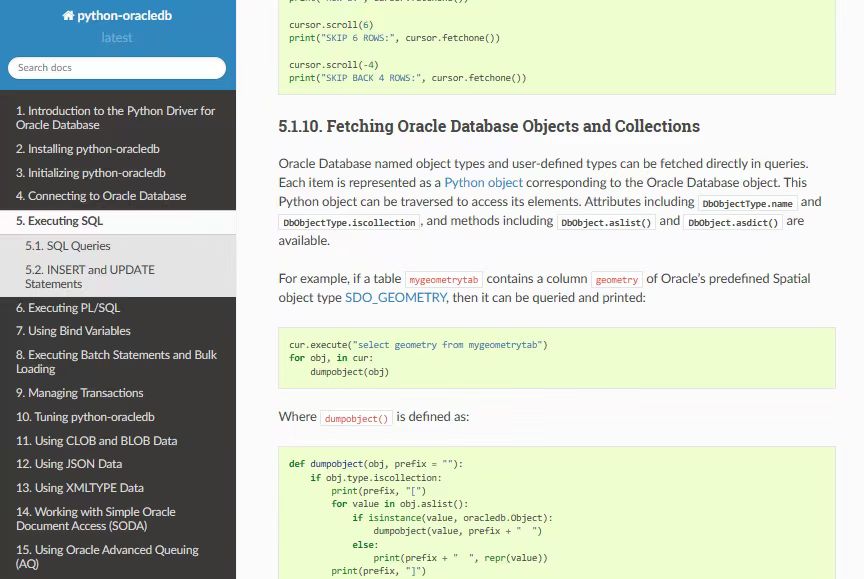Screen dimensions: 864x579
Task: Click the cur.execute select geometry code line
Action: click(x=418, y=345)
